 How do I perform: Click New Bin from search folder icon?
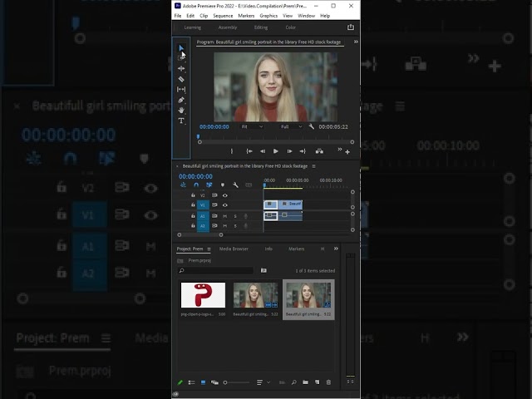pyautogui.click(x=264, y=270)
